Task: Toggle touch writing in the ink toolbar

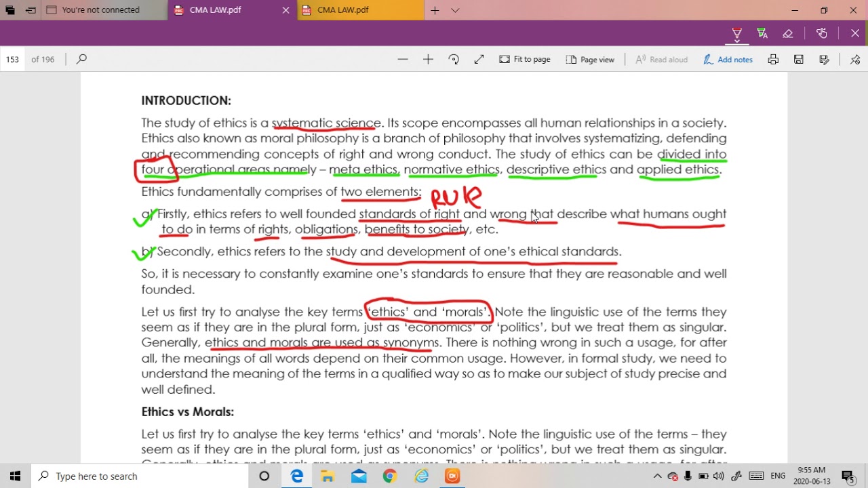Action: 822,33
